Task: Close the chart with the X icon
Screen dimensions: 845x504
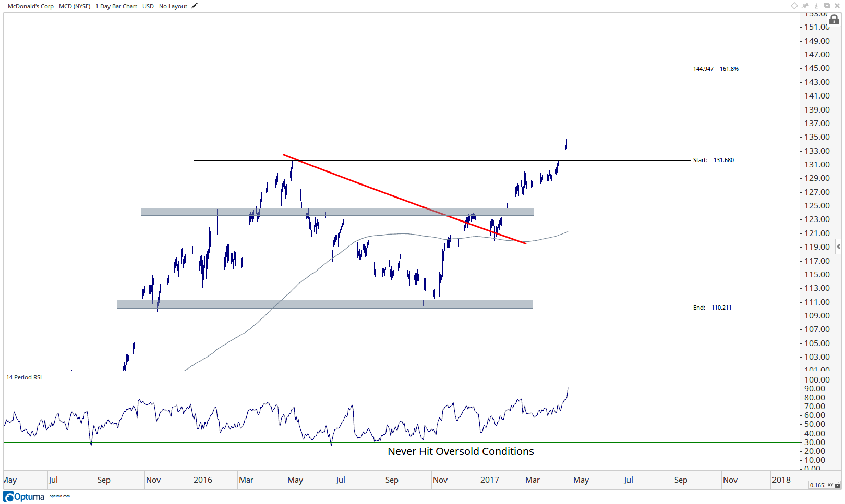Action: tap(837, 6)
